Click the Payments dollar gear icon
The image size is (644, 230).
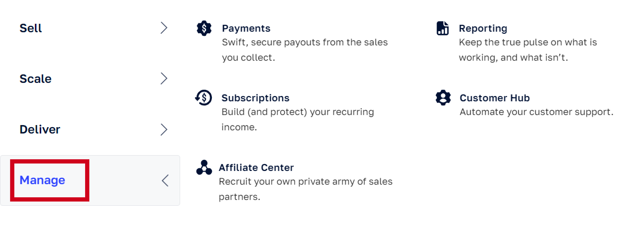tap(204, 28)
